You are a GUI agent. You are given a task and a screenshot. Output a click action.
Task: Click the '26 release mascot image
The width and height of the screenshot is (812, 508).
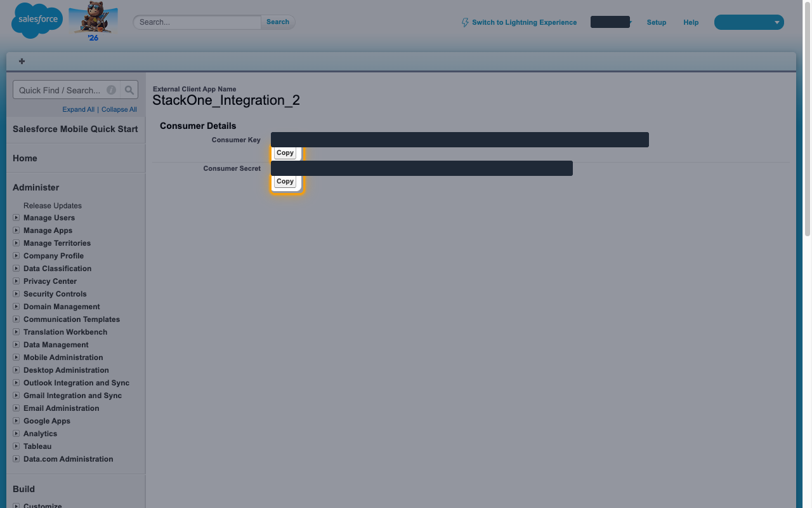tap(93, 22)
